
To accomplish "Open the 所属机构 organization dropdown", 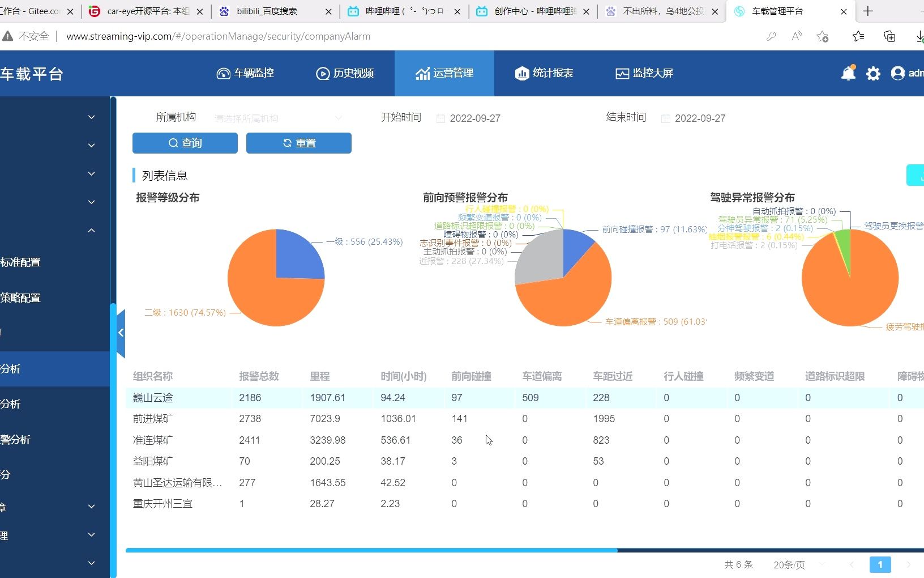I will 277,118.
